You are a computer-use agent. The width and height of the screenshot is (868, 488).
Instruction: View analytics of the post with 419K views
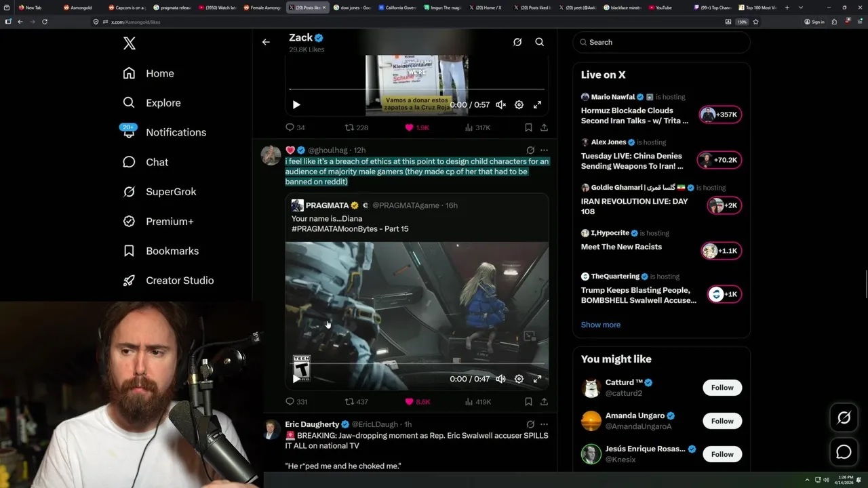tap(477, 402)
